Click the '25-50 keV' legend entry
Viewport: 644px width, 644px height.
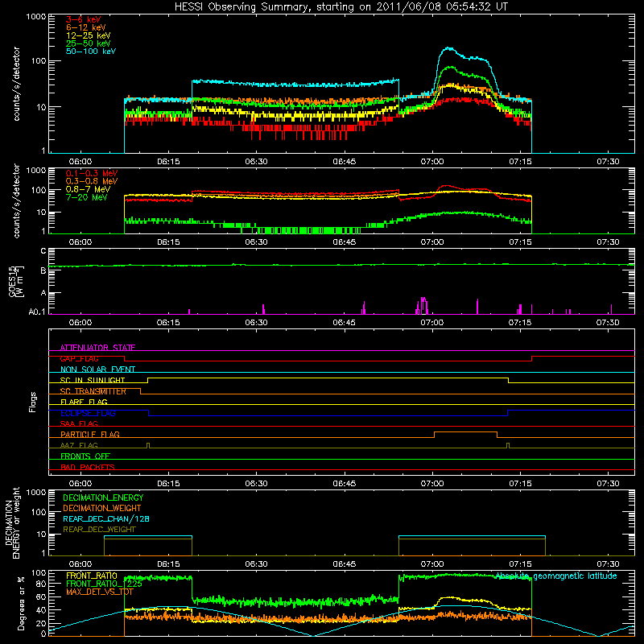[89, 43]
